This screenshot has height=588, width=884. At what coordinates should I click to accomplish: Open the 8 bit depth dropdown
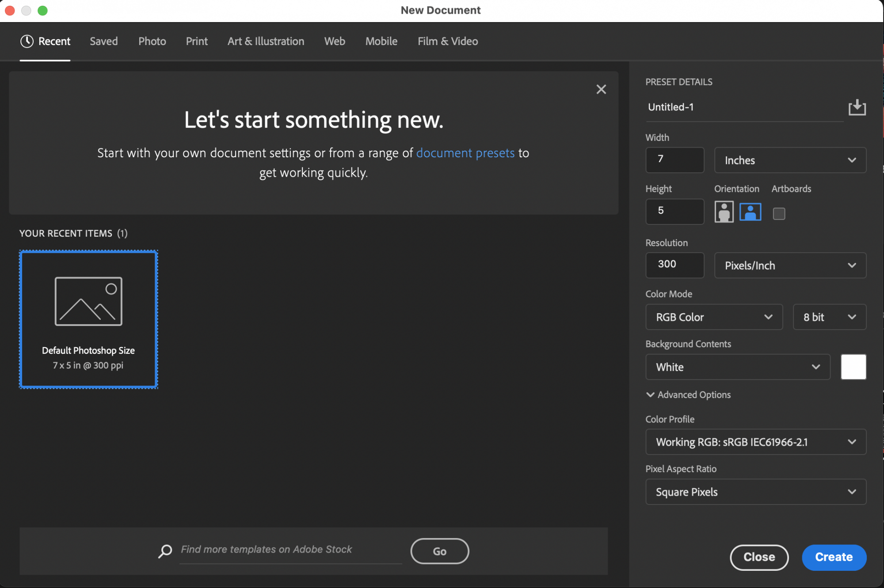(829, 317)
